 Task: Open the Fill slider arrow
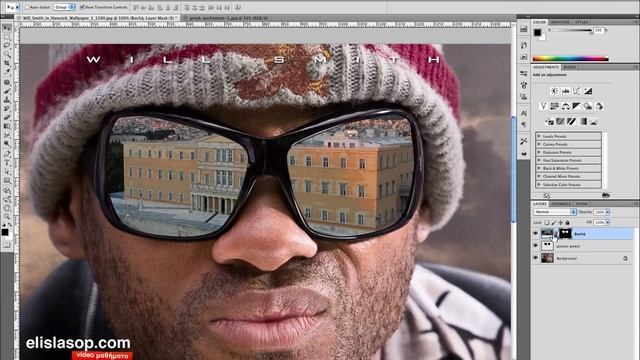[608, 222]
